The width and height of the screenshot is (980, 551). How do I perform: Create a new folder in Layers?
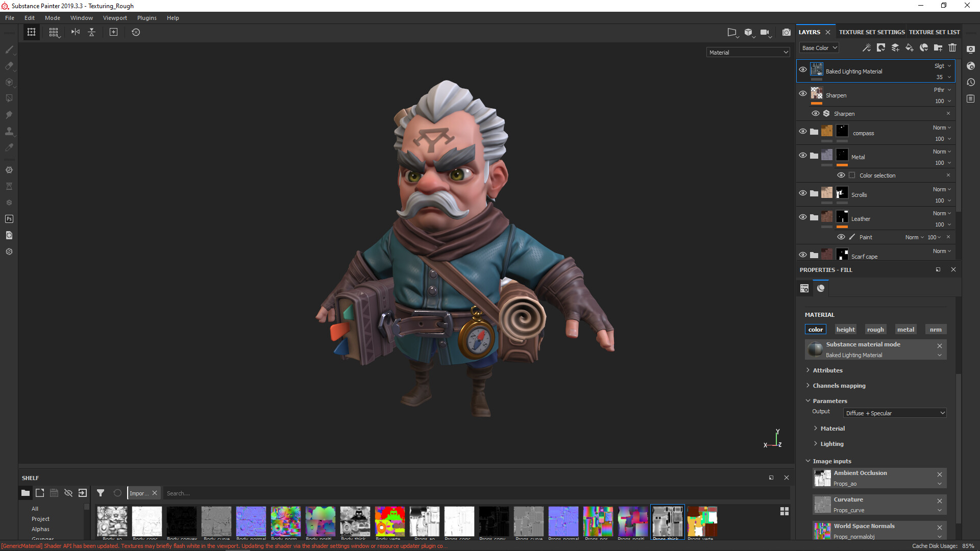click(x=938, y=47)
